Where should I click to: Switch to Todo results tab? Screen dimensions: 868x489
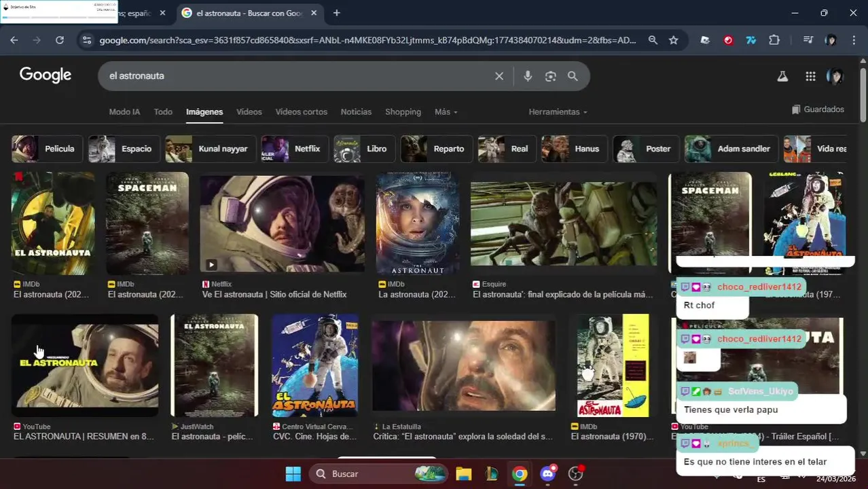[x=163, y=112]
